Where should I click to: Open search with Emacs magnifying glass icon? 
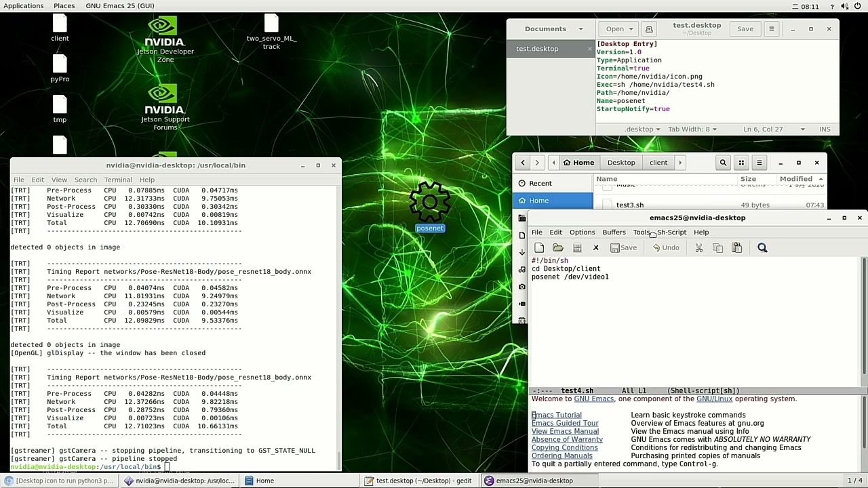coord(762,247)
